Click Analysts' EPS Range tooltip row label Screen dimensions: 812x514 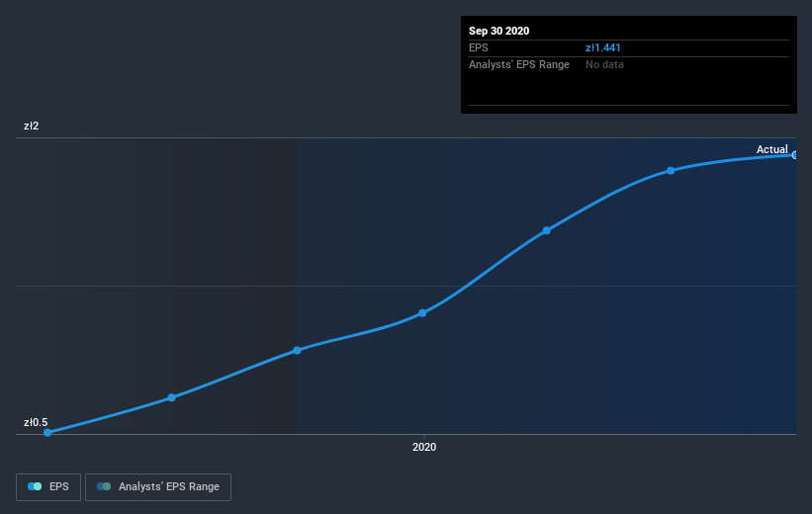click(519, 64)
